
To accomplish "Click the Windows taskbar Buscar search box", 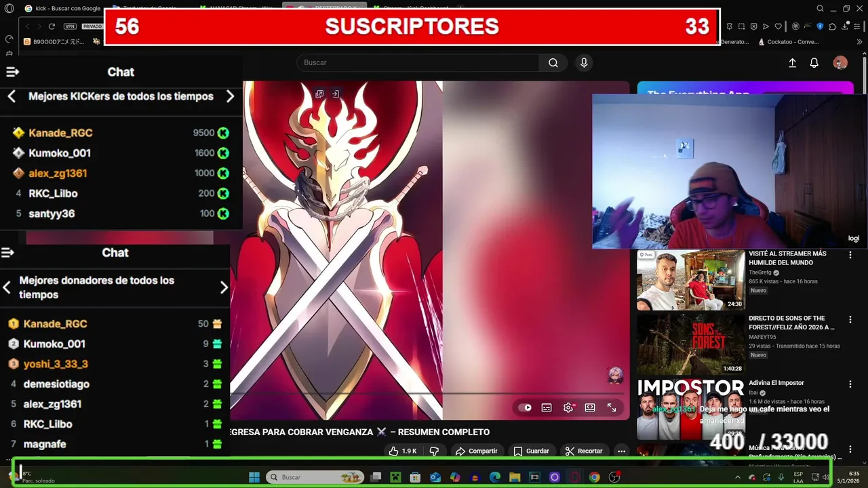I will [315, 477].
